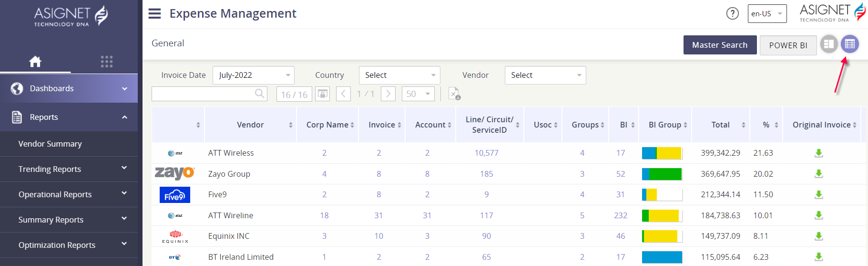Open the apps grid dots icon
The width and height of the screenshot is (868, 266).
(x=107, y=61)
